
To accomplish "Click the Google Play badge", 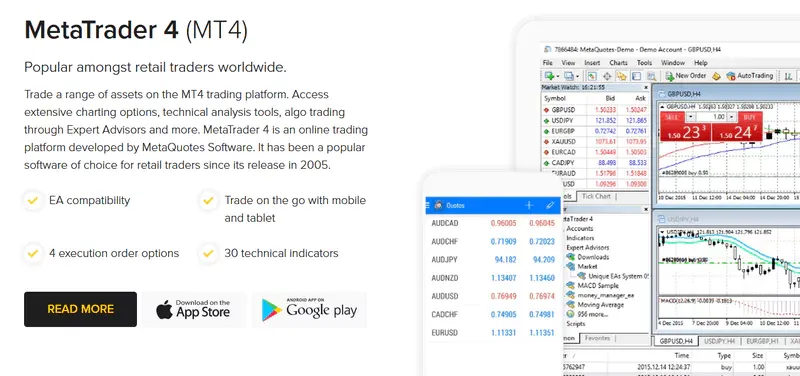I will pyautogui.click(x=309, y=309).
